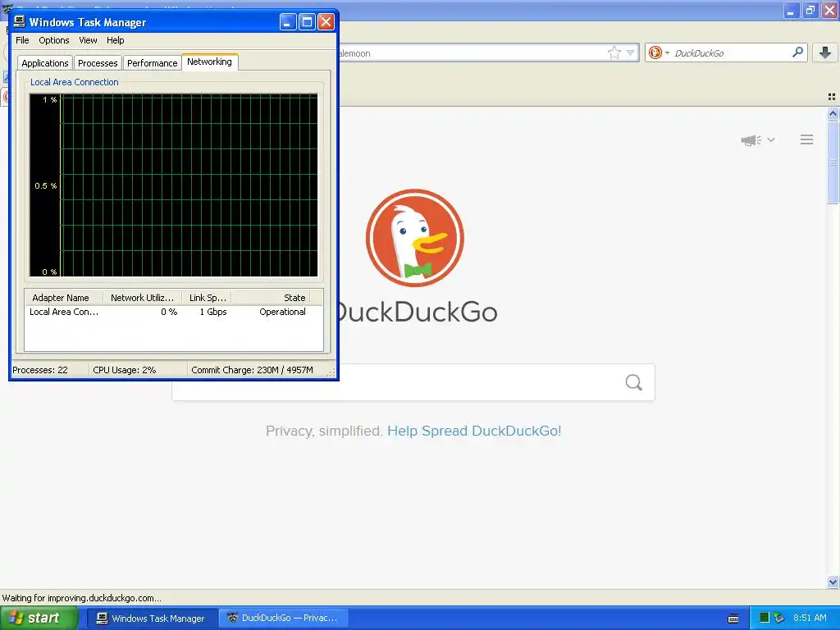Click the Task Manager title bar icon
The height and width of the screenshot is (630, 840).
click(x=20, y=21)
